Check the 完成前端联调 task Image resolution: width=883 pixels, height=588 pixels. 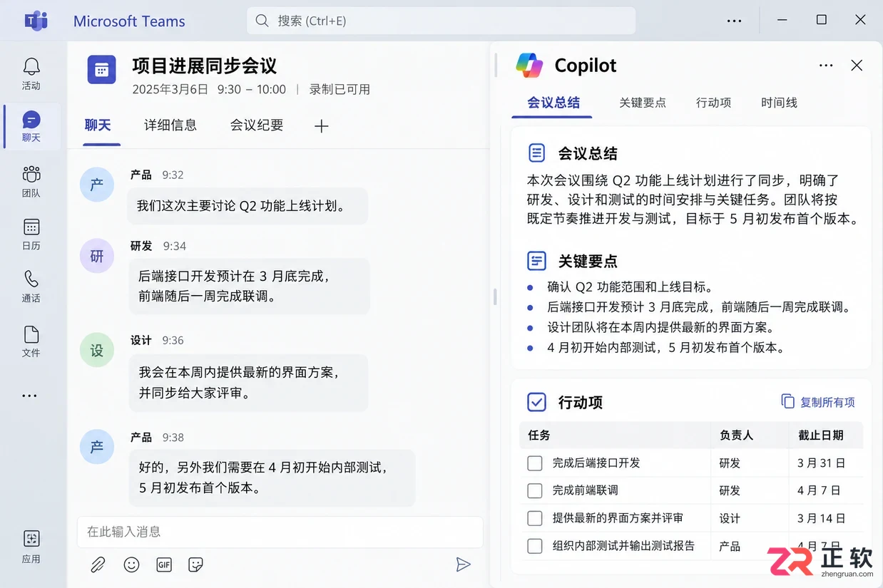tap(535, 490)
